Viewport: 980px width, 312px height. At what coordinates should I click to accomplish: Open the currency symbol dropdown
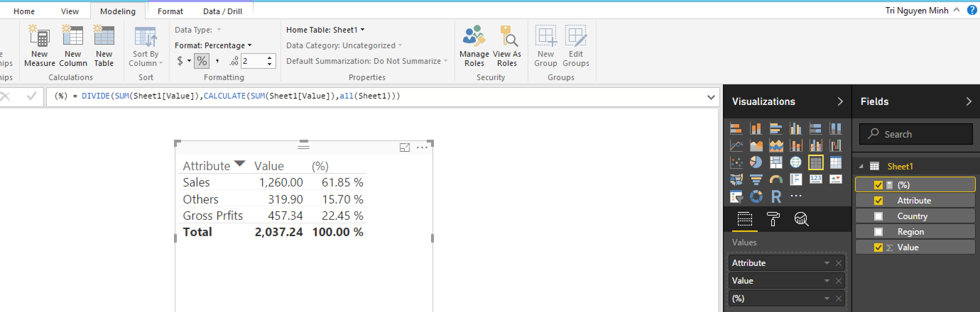[189, 61]
